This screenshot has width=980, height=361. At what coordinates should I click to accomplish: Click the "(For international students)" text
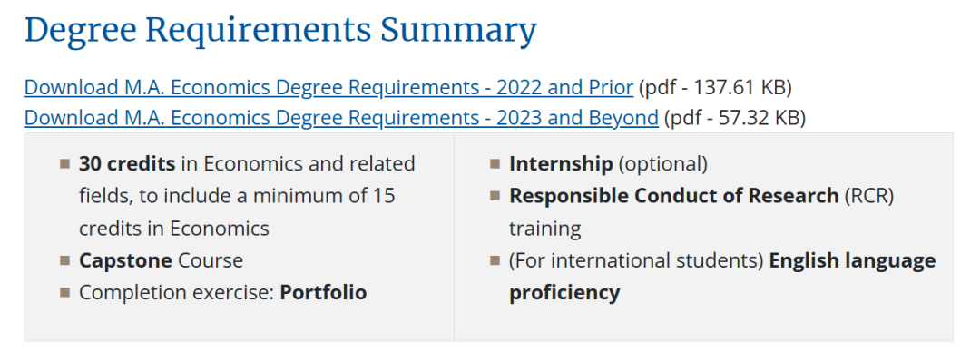pyautogui.click(x=636, y=260)
